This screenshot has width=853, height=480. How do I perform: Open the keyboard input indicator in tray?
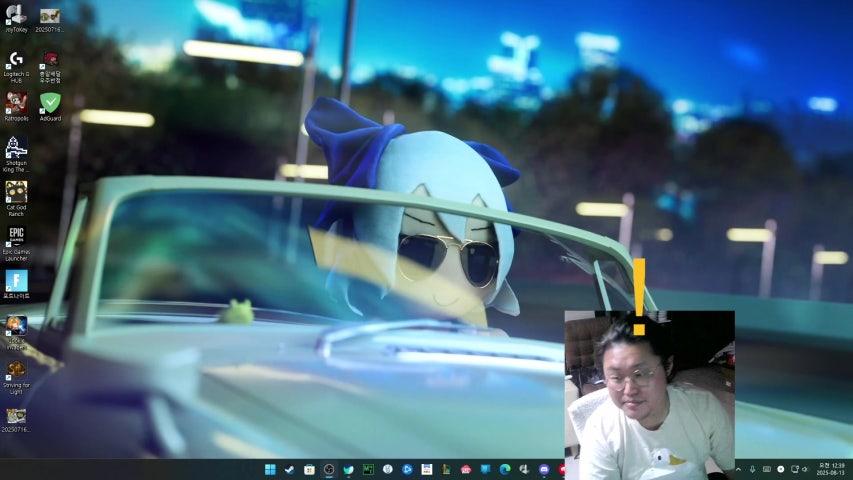(767, 469)
